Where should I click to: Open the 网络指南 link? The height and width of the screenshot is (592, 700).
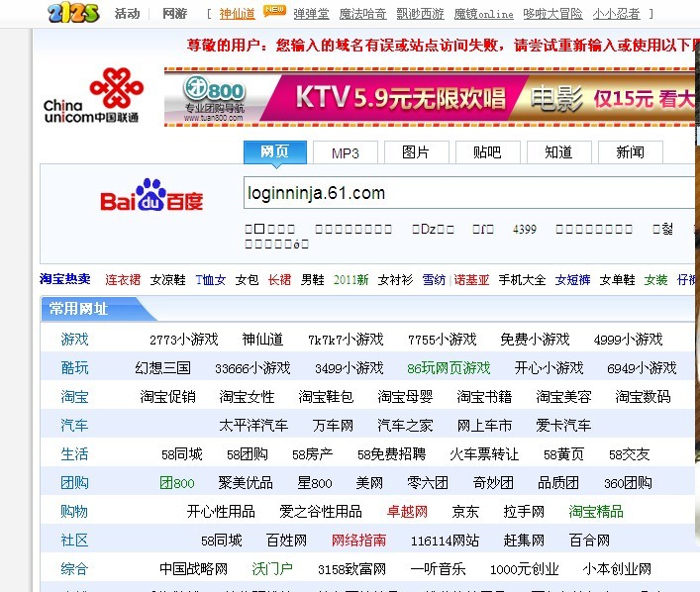[x=359, y=541]
